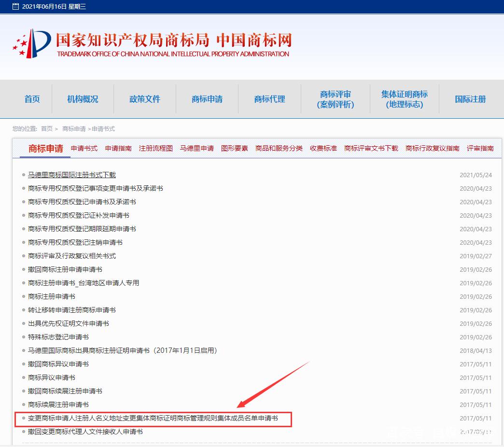The image size is (504, 447).
Task: Open the 首页 navigation menu item
Action: (32, 99)
